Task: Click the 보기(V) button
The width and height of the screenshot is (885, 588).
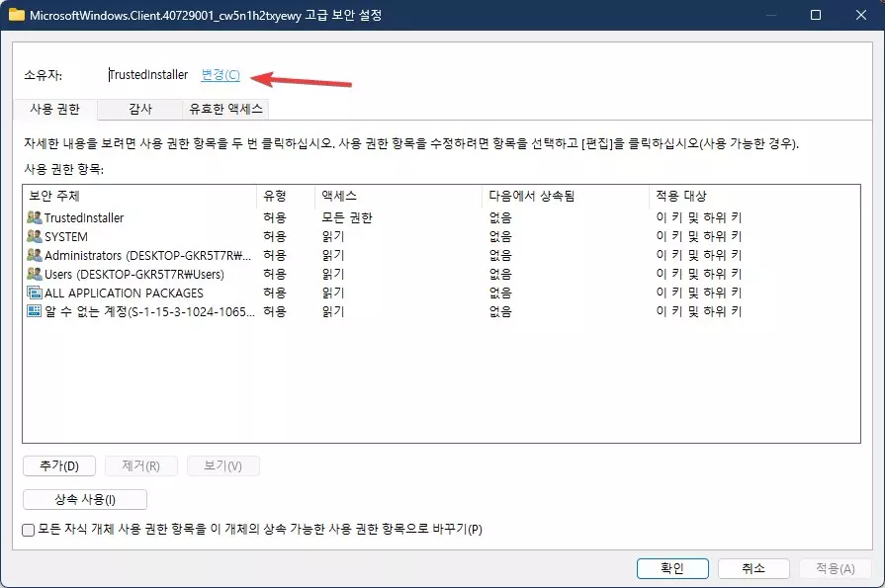Action: (222, 466)
